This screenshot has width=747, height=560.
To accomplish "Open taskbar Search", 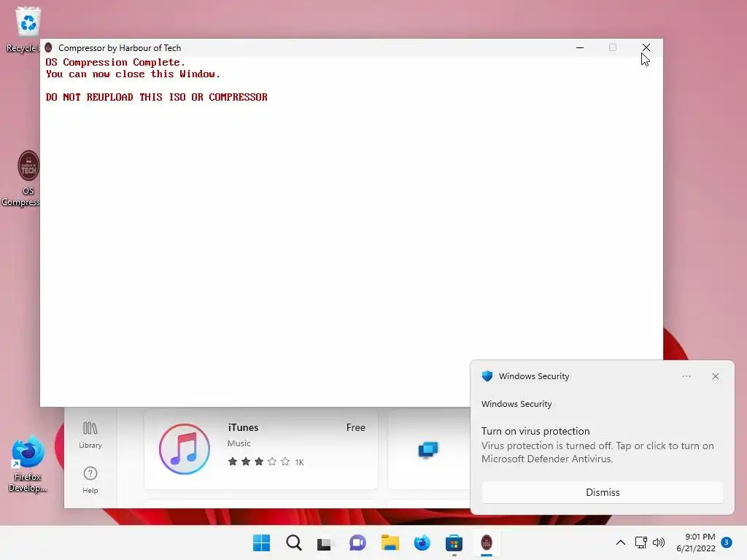I will point(293,542).
